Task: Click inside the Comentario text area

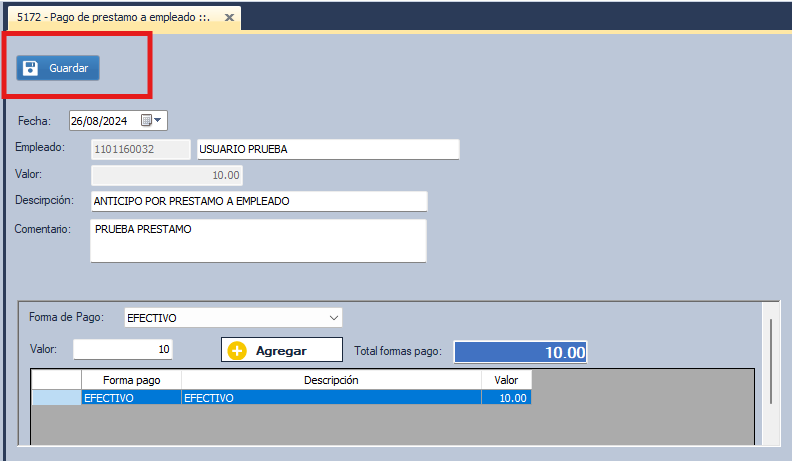Action: coord(258,240)
